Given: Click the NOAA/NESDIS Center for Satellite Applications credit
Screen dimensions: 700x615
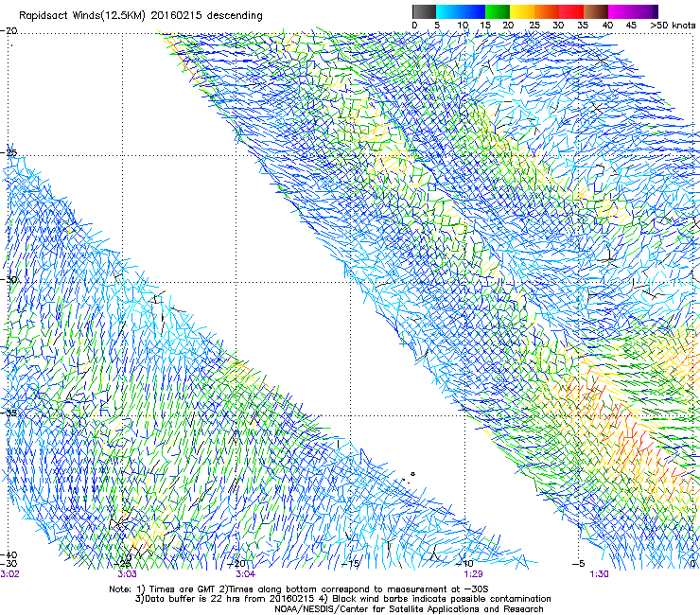Looking at the screenshot, I should pos(409,609).
